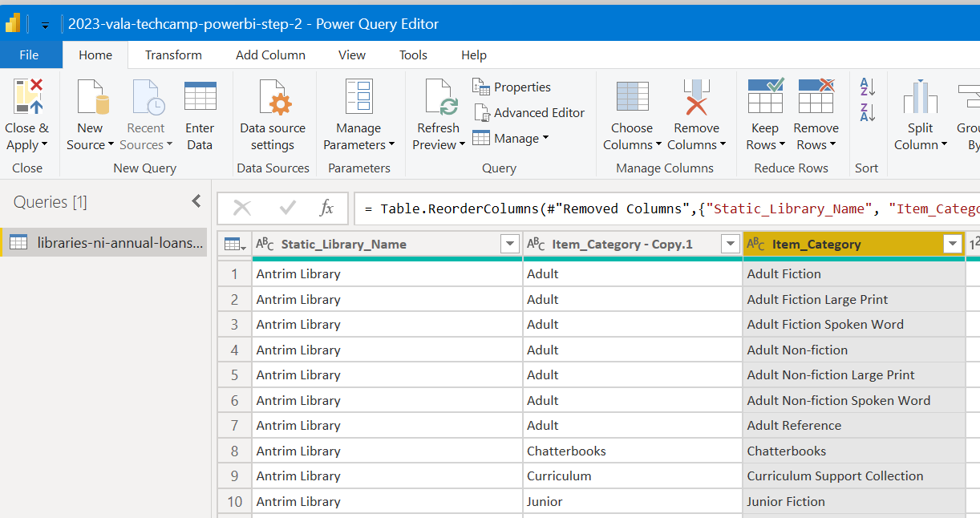Click the Manage Parameters icon
Image resolution: width=980 pixels, height=518 pixels.
tap(358, 97)
